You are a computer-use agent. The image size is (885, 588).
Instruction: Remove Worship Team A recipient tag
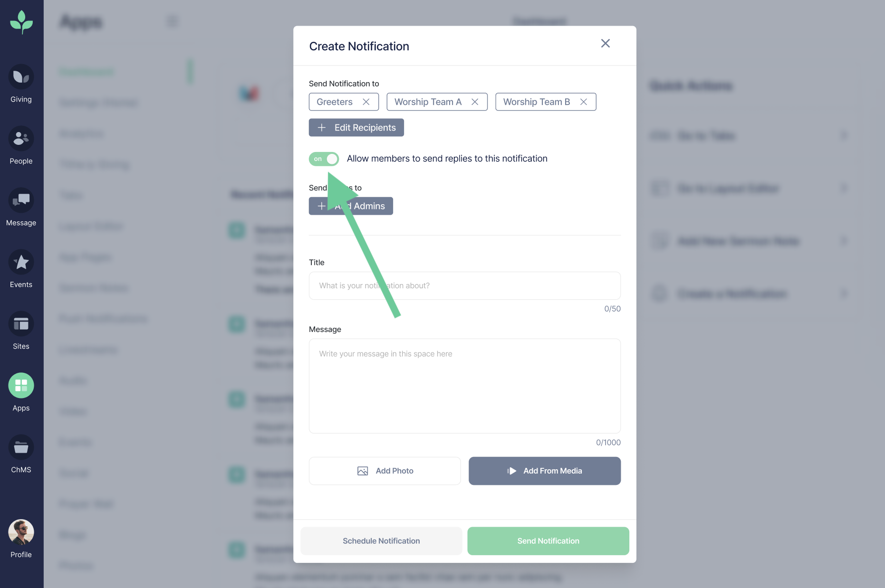pos(475,102)
